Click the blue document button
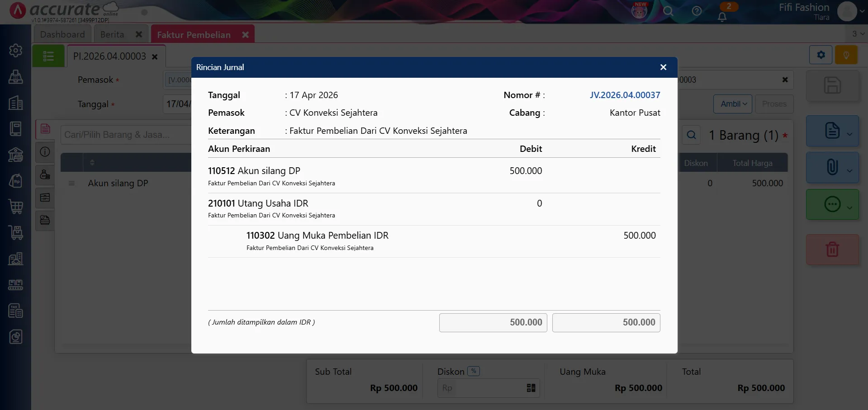This screenshot has height=410, width=868. tap(832, 131)
